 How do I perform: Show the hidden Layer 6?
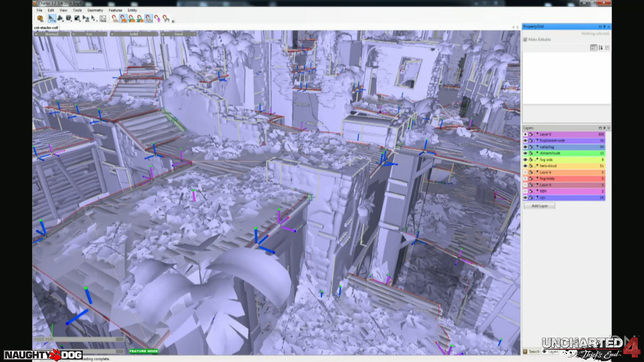(x=525, y=172)
